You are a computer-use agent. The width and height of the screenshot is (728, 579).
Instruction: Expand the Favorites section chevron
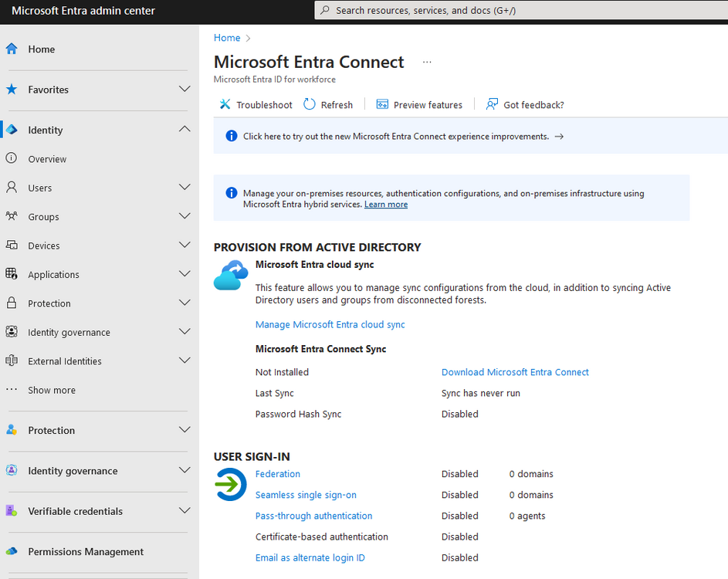coord(185,89)
